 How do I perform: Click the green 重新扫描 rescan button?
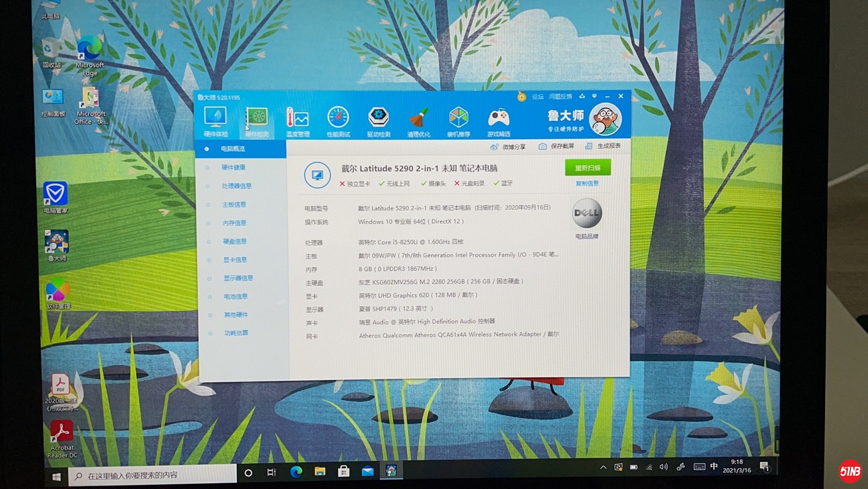pos(588,168)
